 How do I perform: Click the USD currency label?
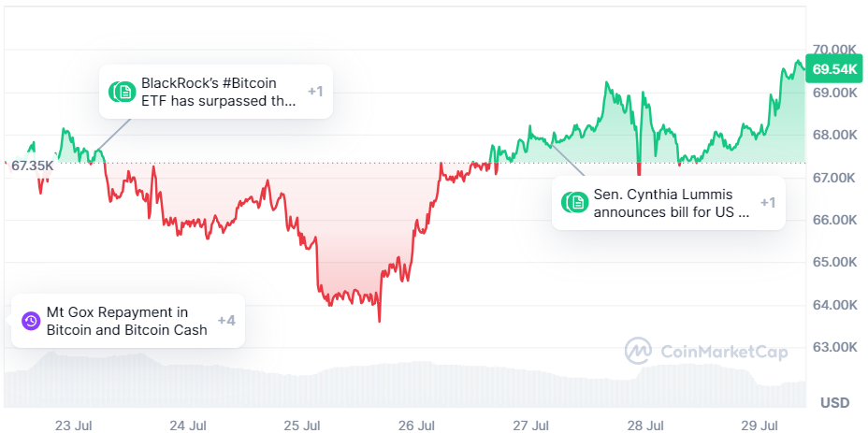click(x=834, y=402)
